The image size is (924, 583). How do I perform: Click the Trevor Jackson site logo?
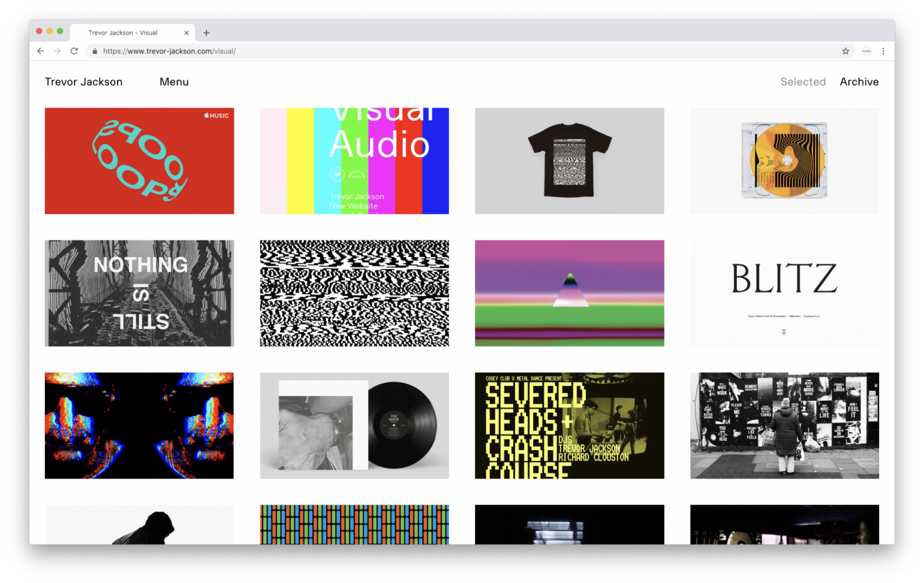coord(84,81)
